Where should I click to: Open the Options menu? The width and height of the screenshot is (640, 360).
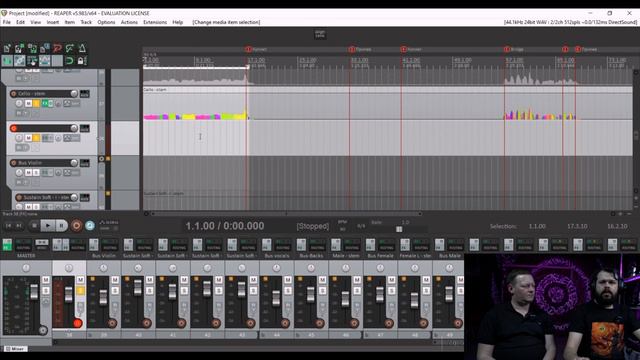click(106, 22)
